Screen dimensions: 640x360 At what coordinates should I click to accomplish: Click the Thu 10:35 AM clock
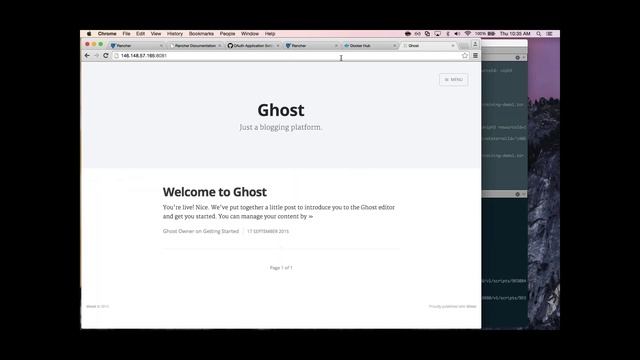pos(515,34)
